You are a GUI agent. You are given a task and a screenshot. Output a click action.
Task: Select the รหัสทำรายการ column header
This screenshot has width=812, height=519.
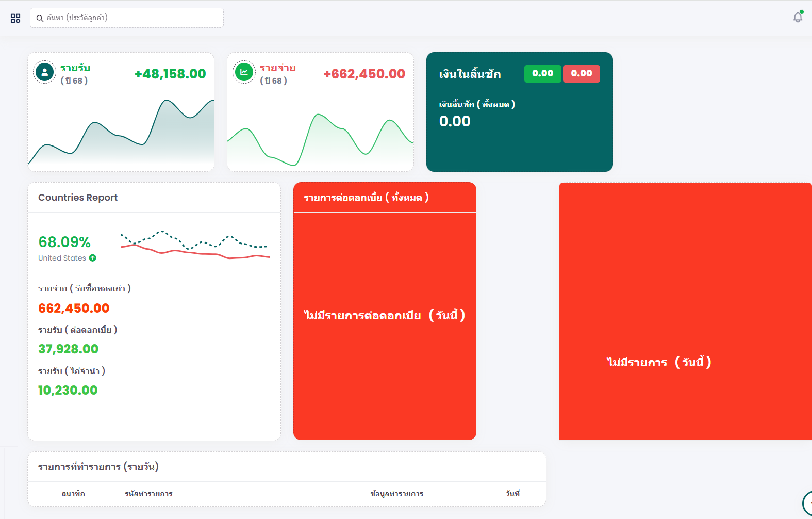point(148,494)
